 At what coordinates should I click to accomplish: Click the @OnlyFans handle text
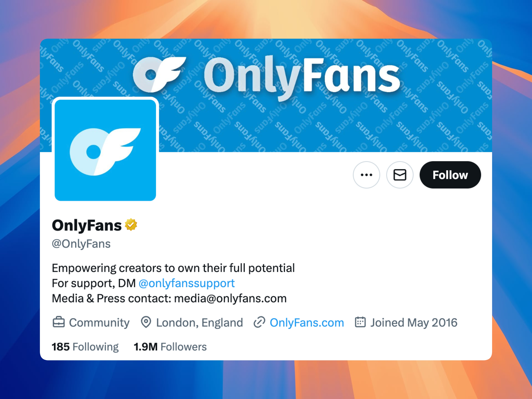81,244
